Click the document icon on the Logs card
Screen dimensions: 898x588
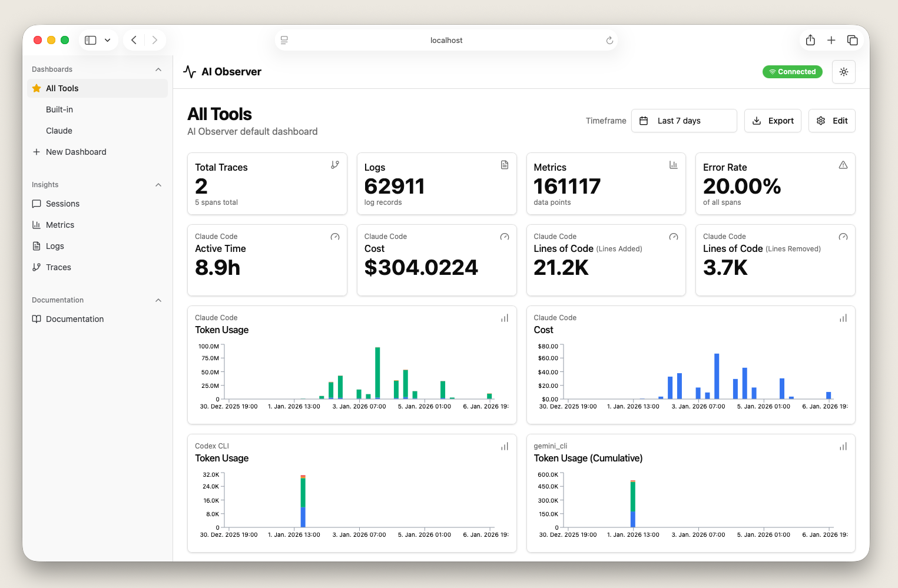pos(504,165)
